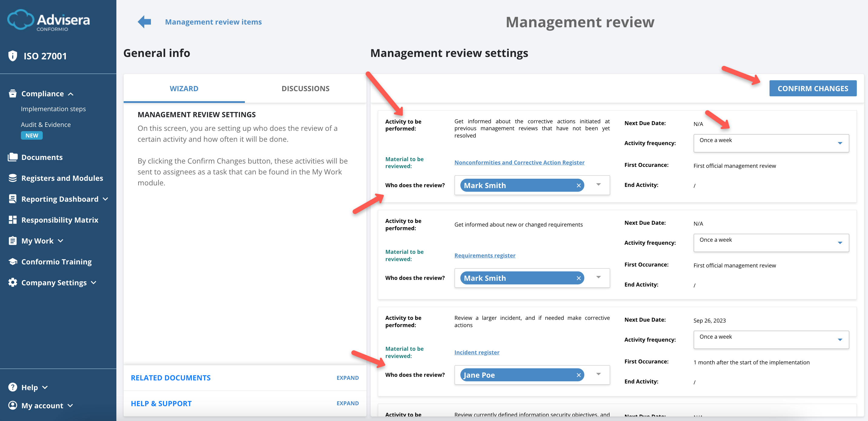Select the Wizard tab
The height and width of the screenshot is (421, 868).
184,88
